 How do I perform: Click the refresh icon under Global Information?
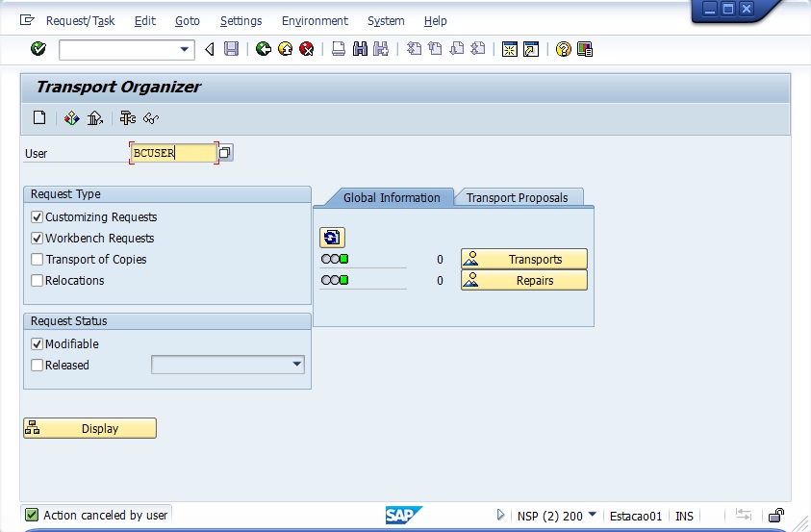pyautogui.click(x=332, y=238)
